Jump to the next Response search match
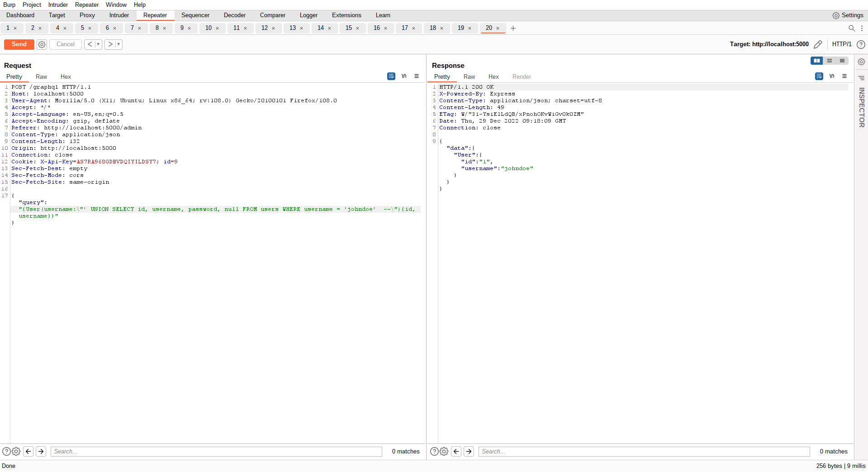This screenshot has height=472, width=868. point(469,451)
